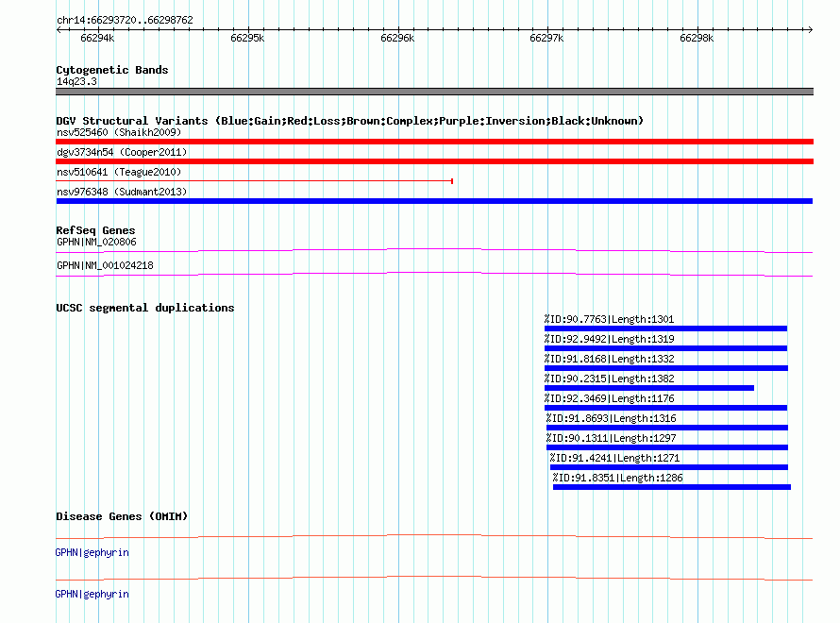Click the magenta line under GPHN|NM_020806
The height and width of the screenshot is (623, 840).
(434, 250)
